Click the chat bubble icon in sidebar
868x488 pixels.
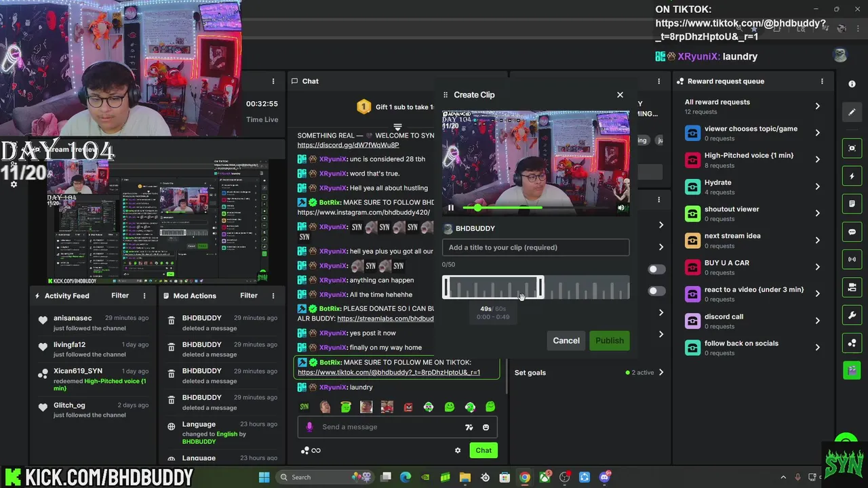tap(852, 232)
